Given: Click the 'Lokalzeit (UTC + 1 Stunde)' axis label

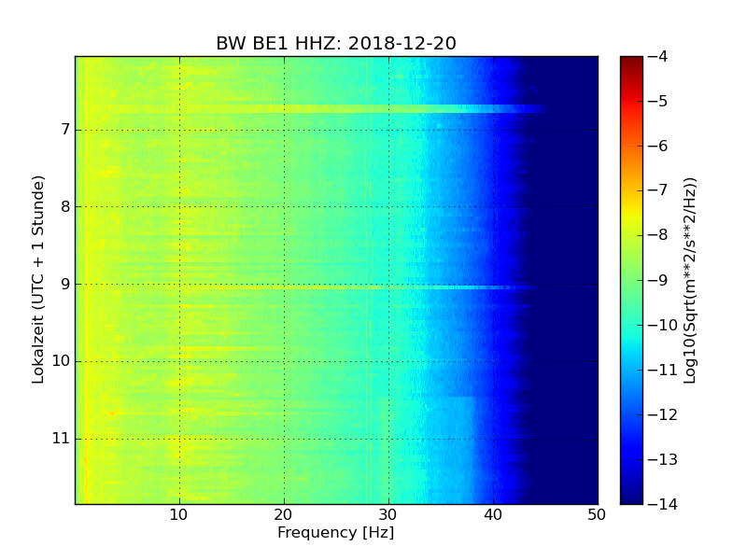Looking at the screenshot, I should tap(38, 280).
